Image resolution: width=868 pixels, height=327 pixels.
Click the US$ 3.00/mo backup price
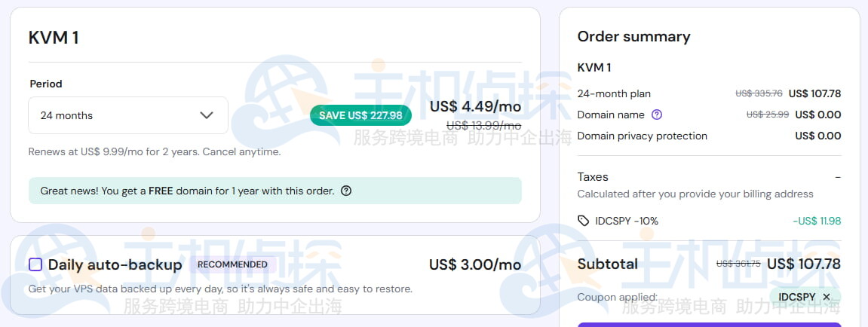click(x=475, y=264)
